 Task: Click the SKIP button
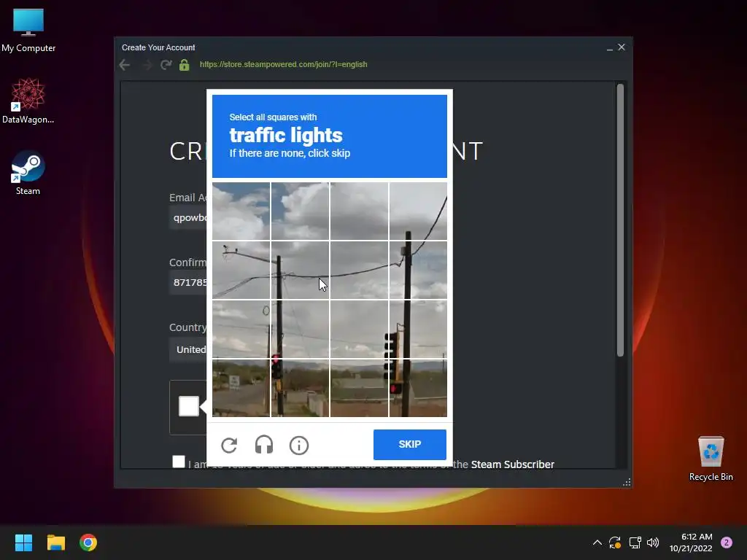pos(410,444)
